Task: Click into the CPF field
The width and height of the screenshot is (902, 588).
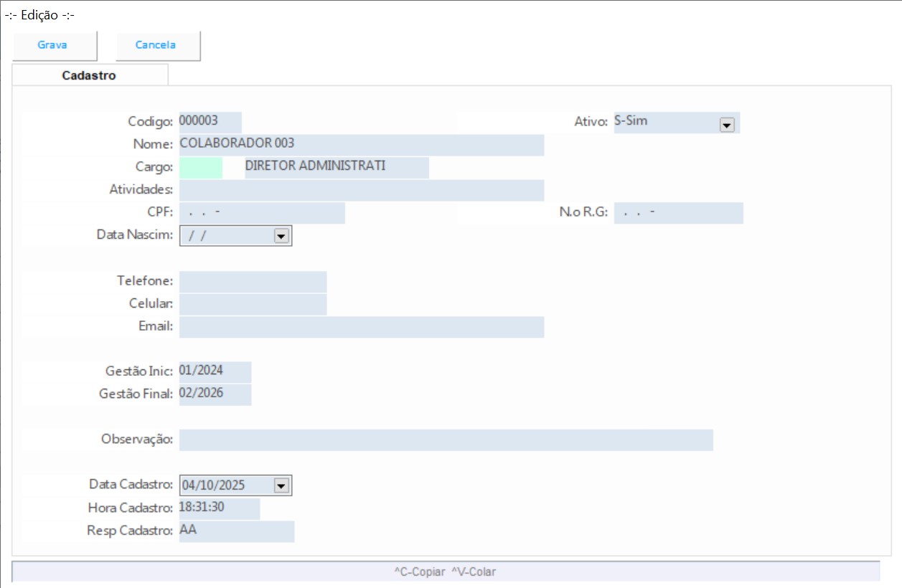Action: click(262, 213)
